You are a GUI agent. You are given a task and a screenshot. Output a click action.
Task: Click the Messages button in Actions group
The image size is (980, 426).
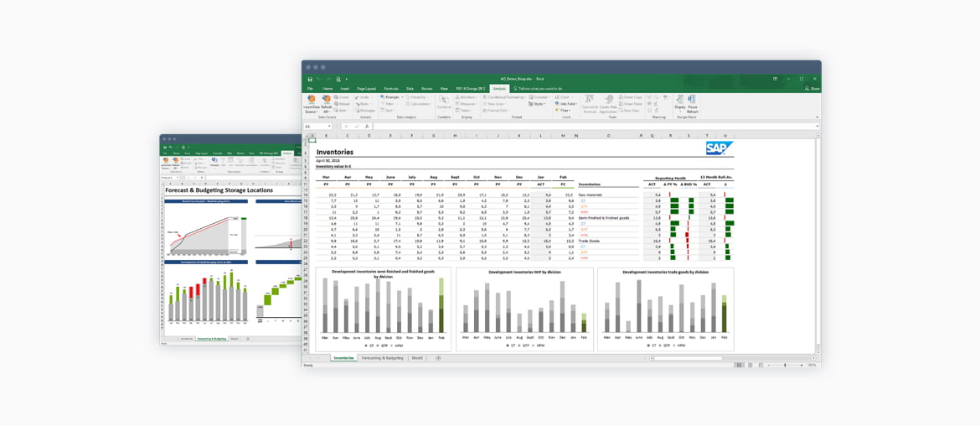pyautogui.click(x=366, y=110)
